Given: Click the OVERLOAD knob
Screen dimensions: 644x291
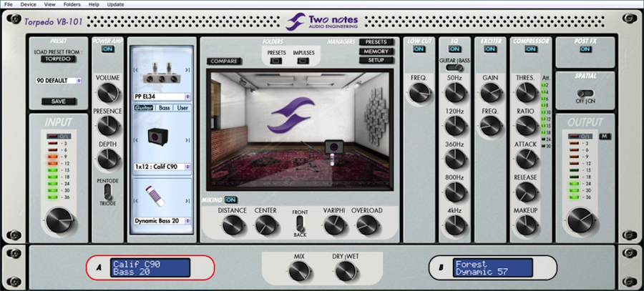Looking at the screenshot, I should coord(367,225).
